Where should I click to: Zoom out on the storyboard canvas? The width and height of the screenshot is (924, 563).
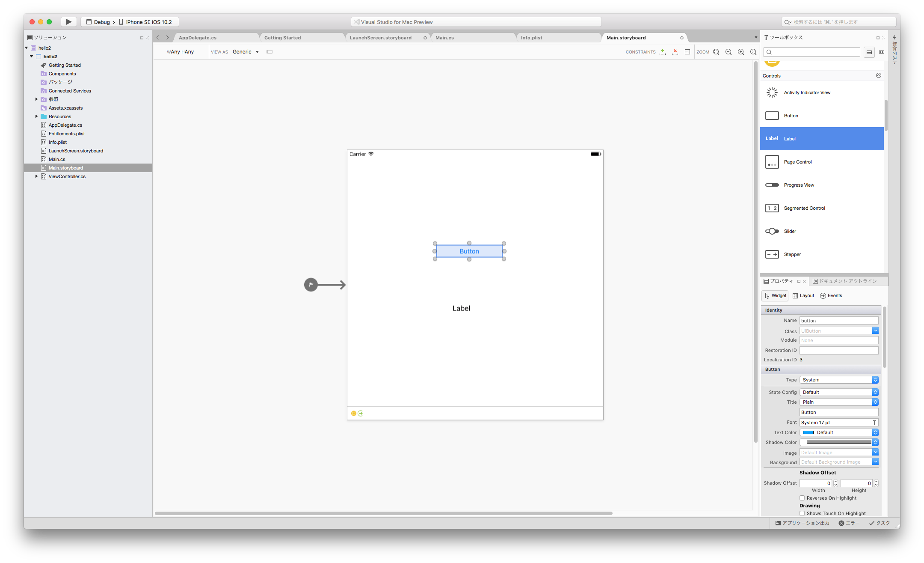729,52
